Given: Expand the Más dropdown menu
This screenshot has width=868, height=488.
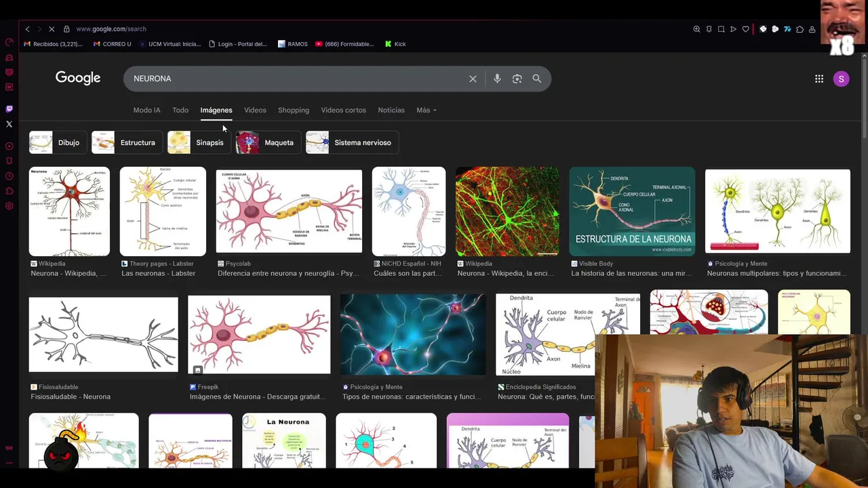Looking at the screenshot, I should pos(427,110).
